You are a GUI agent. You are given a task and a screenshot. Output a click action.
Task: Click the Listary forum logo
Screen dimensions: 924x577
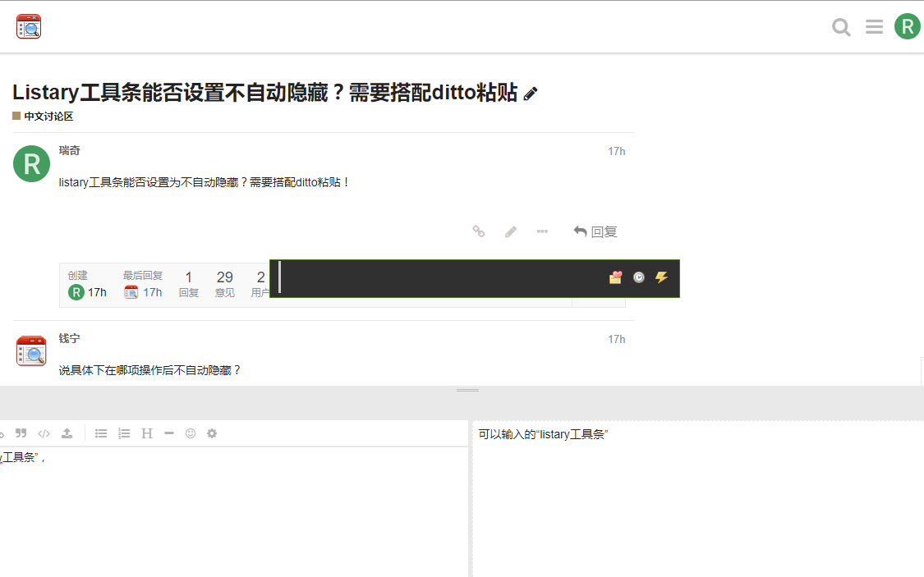click(28, 26)
